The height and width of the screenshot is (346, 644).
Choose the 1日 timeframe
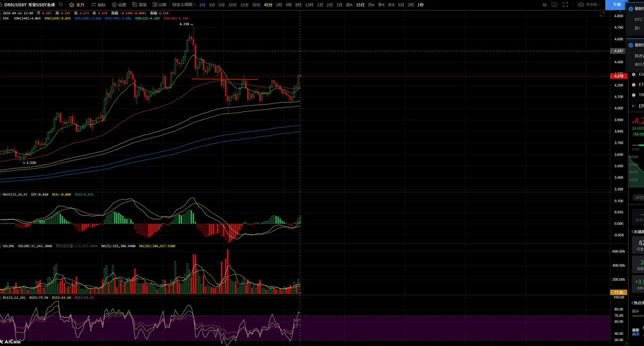[x=320, y=5]
